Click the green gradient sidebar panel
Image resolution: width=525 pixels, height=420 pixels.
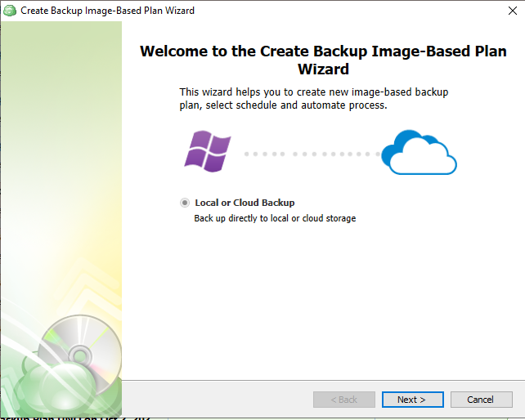click(x=61, y=163)
